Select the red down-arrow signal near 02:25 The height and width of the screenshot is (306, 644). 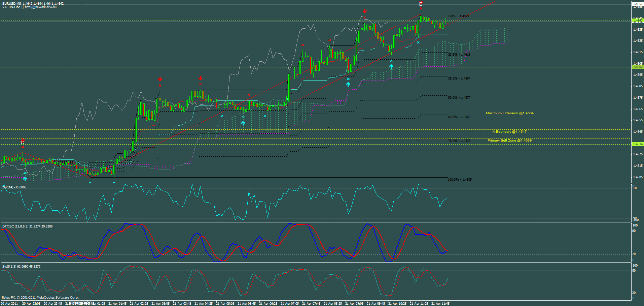pyautogui.click(x=160, y=79)
